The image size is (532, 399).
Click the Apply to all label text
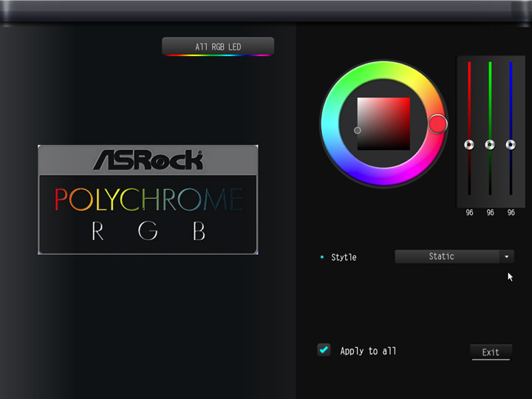click(x=368, y=351)
